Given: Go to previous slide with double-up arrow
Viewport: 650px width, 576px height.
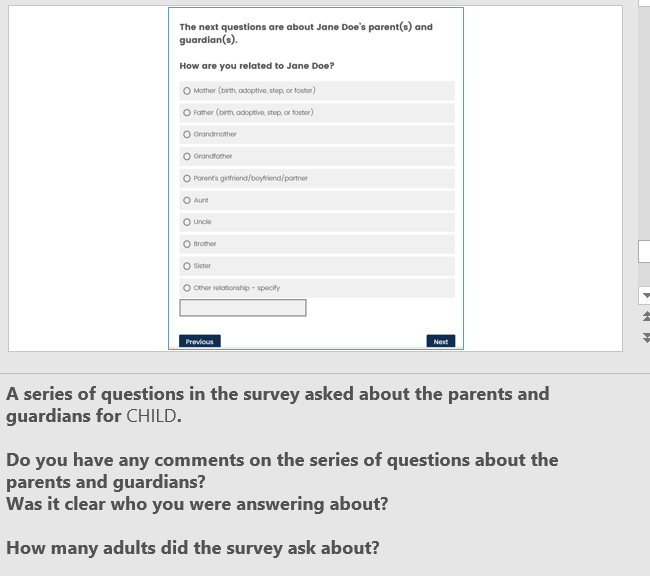Looking at the screenshot, I should (x=645, y=316).
